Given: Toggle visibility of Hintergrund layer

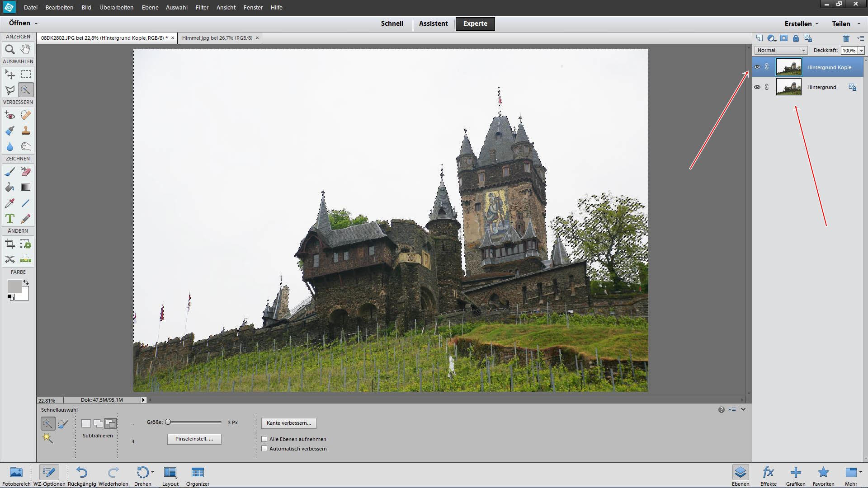Looking at the screenshot, I should (x=758, y=87).
